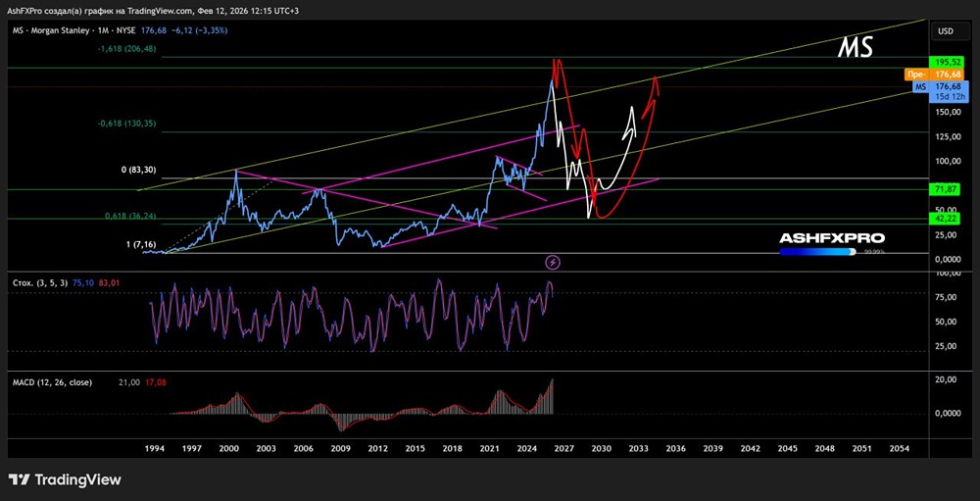Click the white MS text annotation
Viewport: 980px width, 501px height.
(x=855, y=48)
